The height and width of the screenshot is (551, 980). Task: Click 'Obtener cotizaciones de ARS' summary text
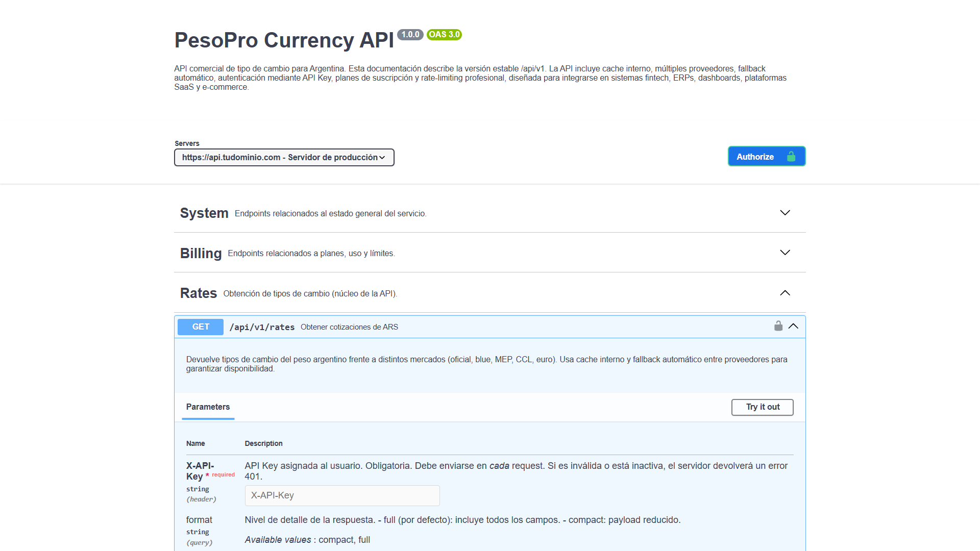click(x=349, y=327)
